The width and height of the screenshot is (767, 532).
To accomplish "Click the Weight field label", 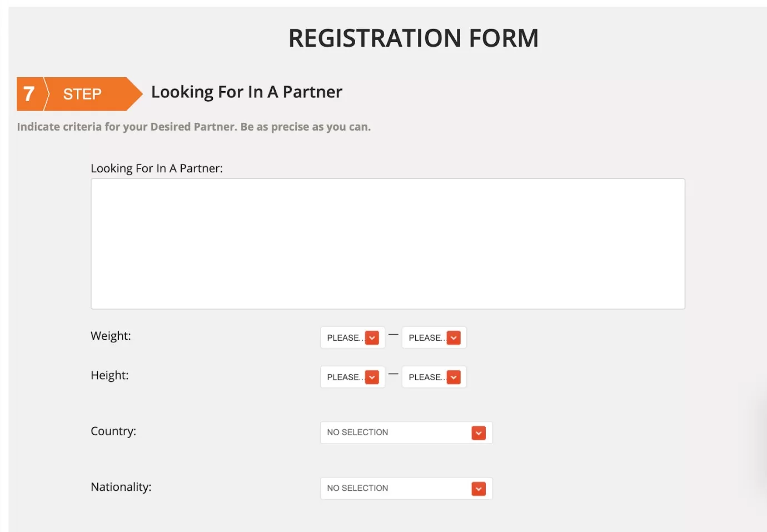I will point(111,336).
